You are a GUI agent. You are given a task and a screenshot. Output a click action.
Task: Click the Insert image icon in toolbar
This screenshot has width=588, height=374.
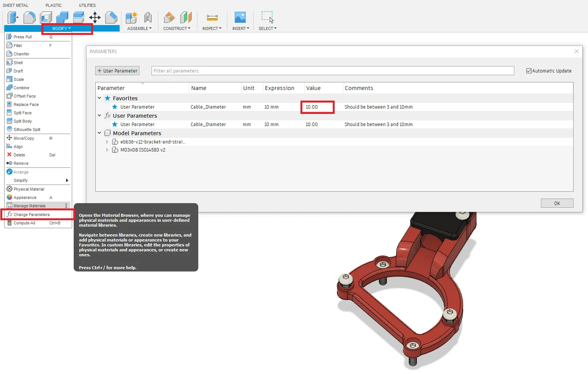pyautogui.click(x=240, y=17)
